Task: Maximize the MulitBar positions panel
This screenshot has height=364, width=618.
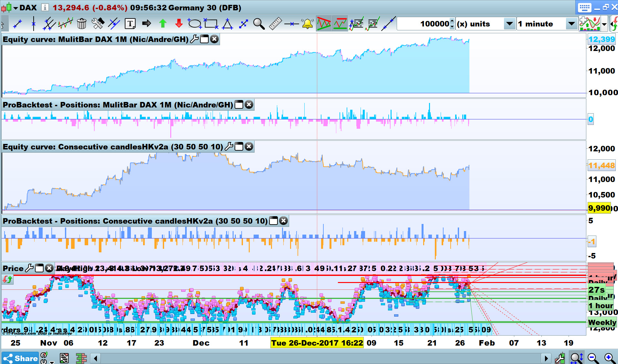Action: coord(239,105)
